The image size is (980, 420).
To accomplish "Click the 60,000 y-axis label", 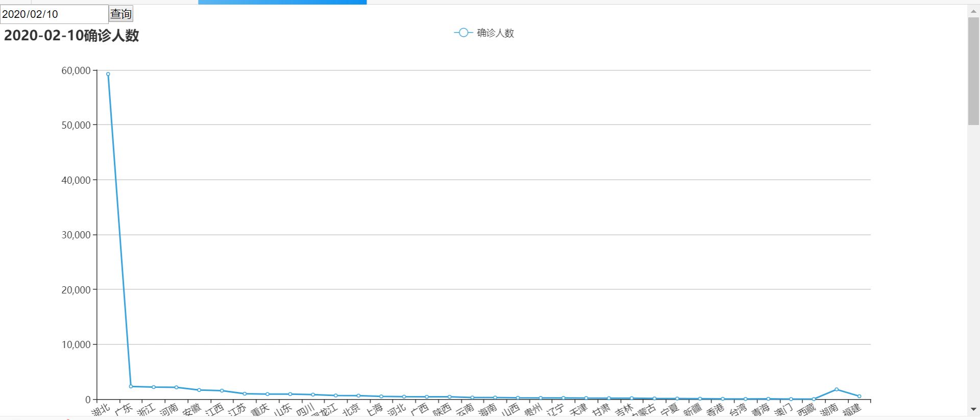I will tap(76, 70).
